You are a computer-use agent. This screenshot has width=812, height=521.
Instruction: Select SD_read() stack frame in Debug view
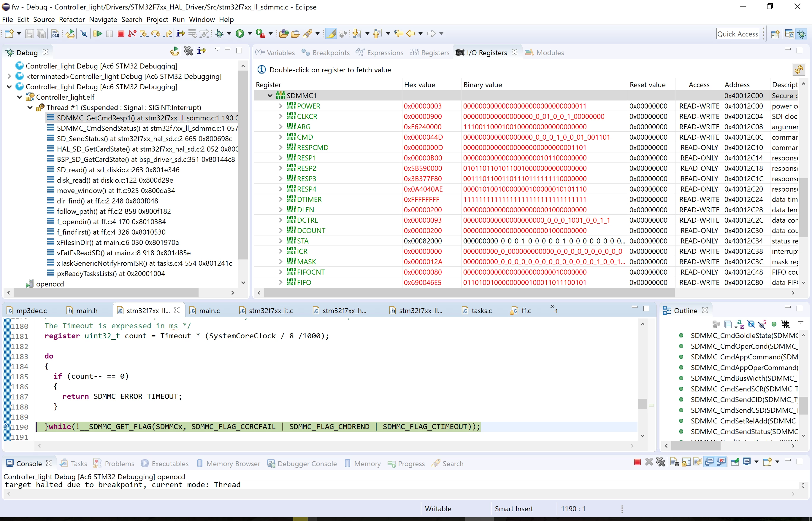pos(118,170)
